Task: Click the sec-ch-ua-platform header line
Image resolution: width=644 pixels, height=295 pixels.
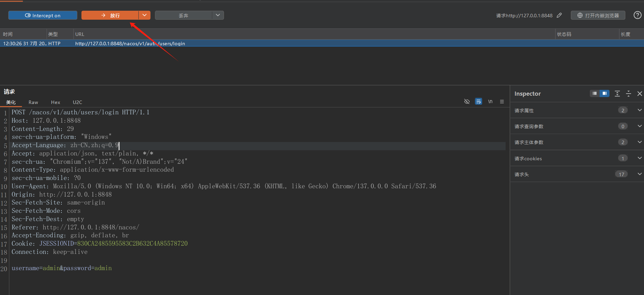Action: click(61, 137)
